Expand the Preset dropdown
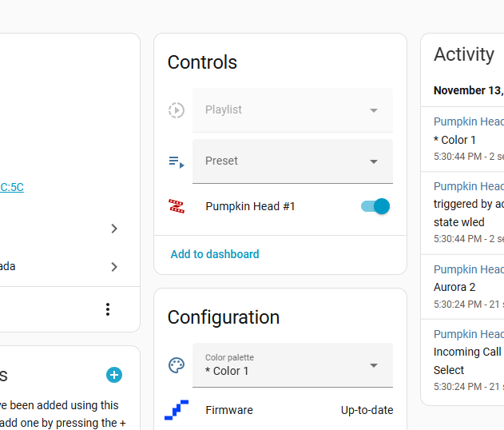This screenshot has height=430, width=504. [292, 161]
